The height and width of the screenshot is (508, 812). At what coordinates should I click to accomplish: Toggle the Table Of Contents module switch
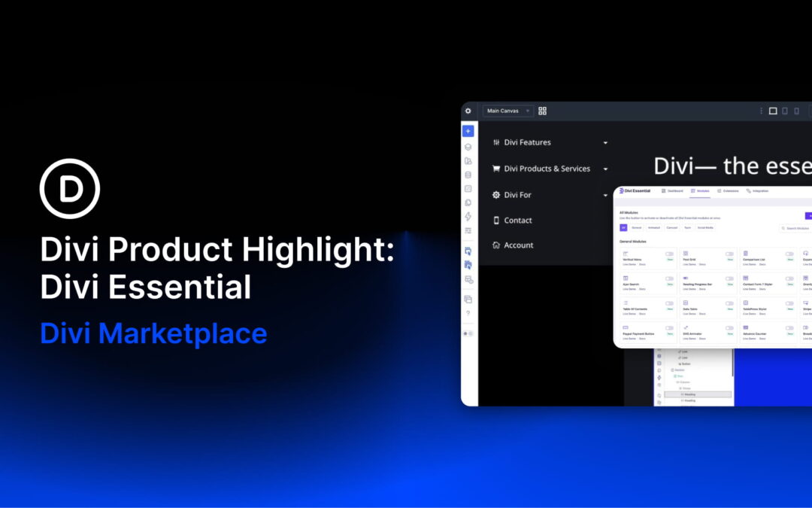670,304
